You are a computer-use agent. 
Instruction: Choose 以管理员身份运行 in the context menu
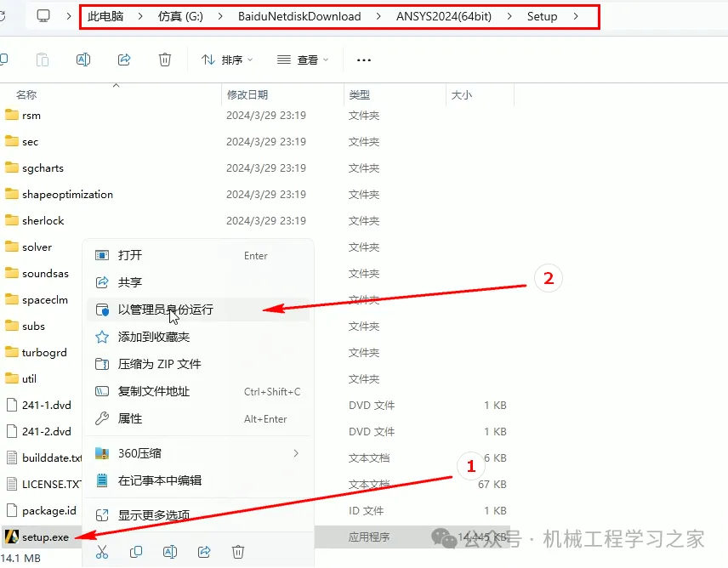pos(198,310)
